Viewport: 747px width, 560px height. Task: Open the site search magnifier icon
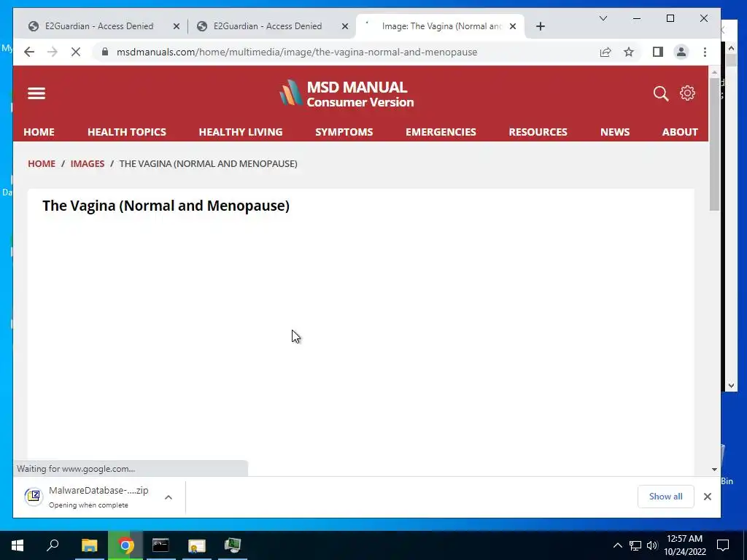click(x=660, y=93)
